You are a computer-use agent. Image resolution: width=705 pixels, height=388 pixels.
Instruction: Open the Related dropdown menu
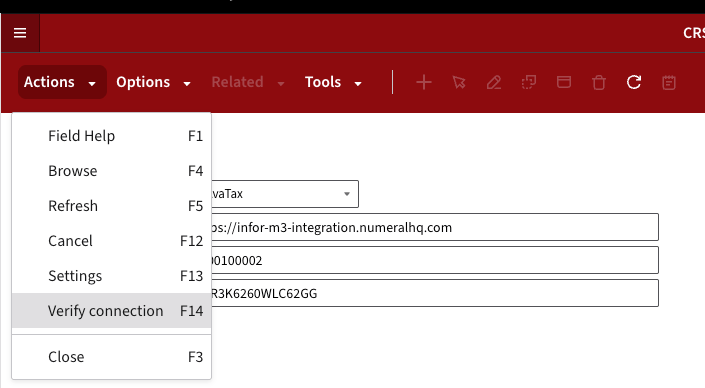(x=248, y=82)
